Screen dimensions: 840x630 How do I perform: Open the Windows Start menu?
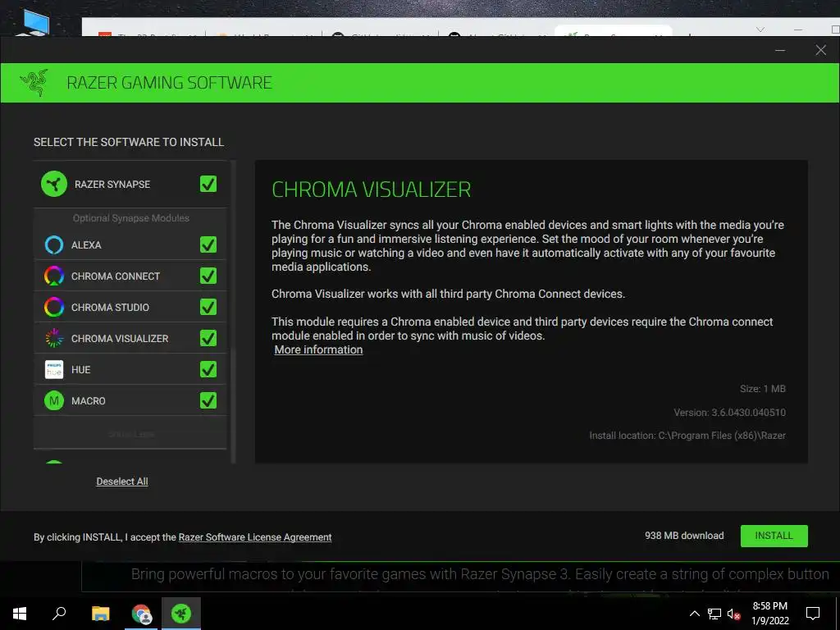tap(20, 614)
